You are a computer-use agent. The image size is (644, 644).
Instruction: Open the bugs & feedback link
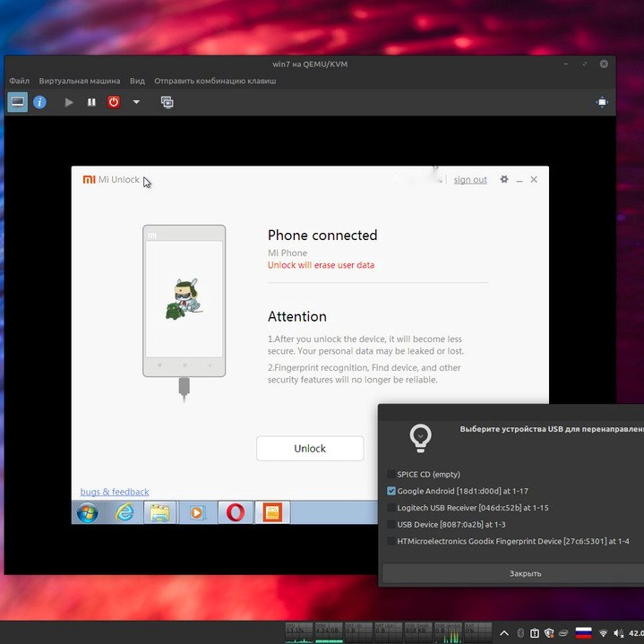pos(115,492)
